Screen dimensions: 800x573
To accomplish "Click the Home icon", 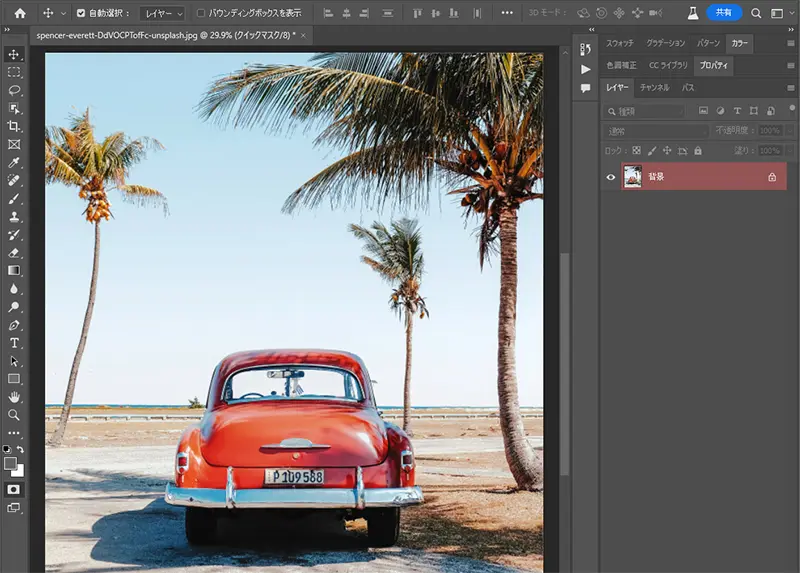I will click(x=19, y=13).
